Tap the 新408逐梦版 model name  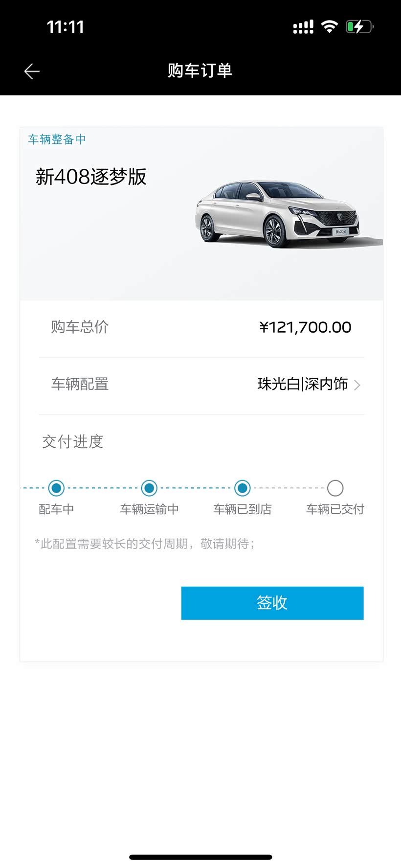(91, 177)
